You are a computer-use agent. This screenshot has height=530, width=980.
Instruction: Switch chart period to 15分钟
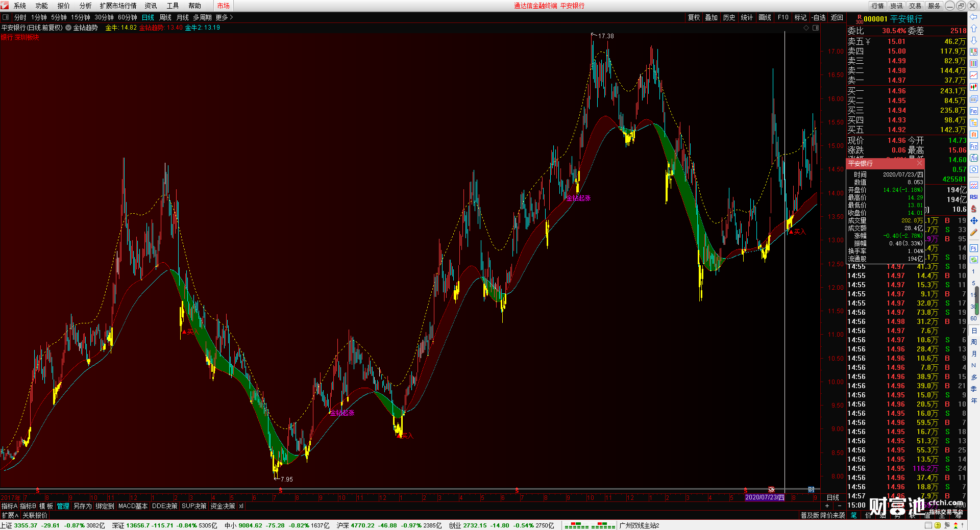(x=80, y=17)
